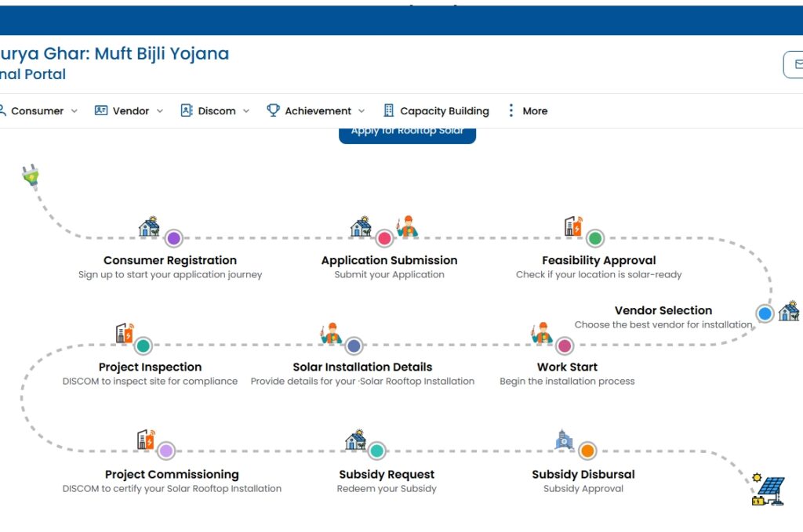Click the orange Subsidy Disbursal step marker
Viewport: 803px width, 532px height.
587,451
